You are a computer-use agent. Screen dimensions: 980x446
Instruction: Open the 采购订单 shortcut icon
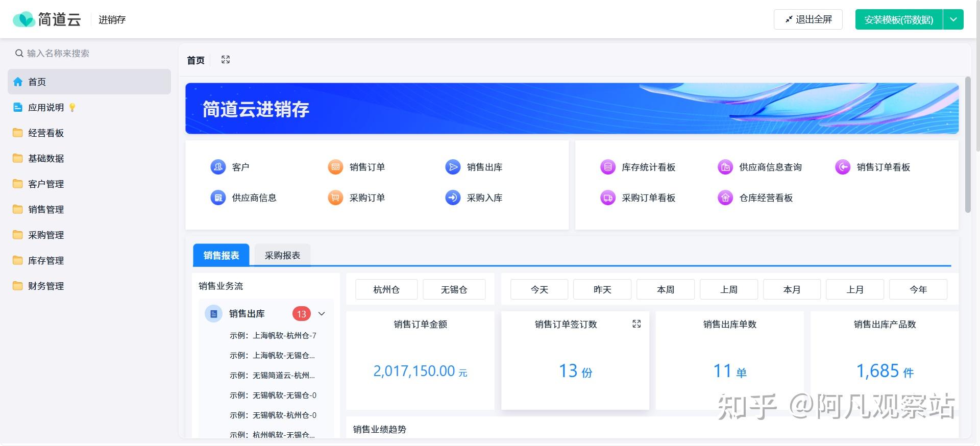coord(335,197)
